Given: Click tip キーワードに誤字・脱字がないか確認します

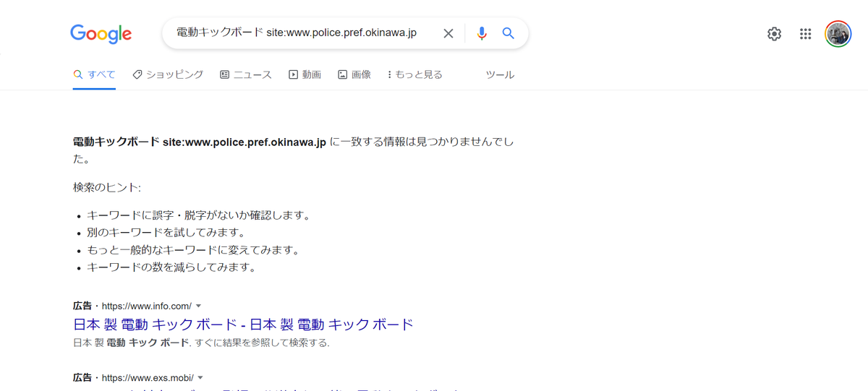Looking at the screenshot, I should [x=199, y=215].
